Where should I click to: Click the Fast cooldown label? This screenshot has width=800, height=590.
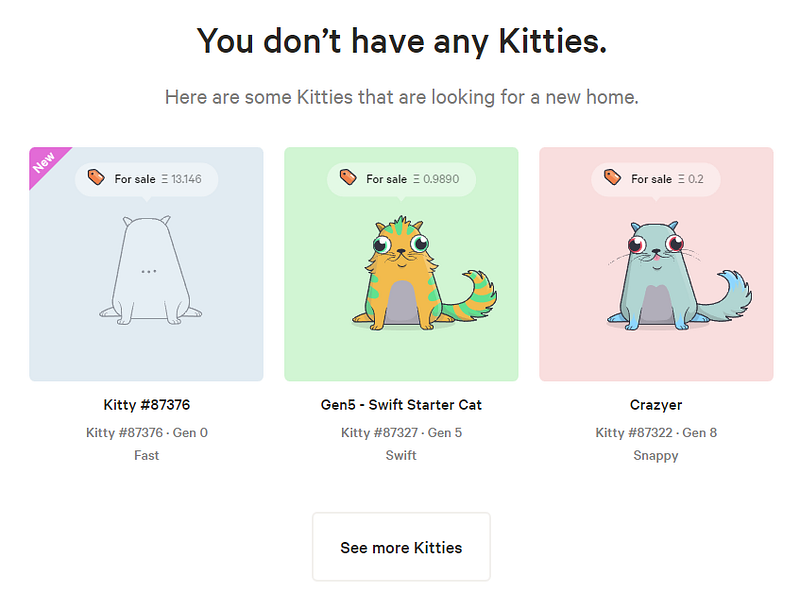coord(146,455)
